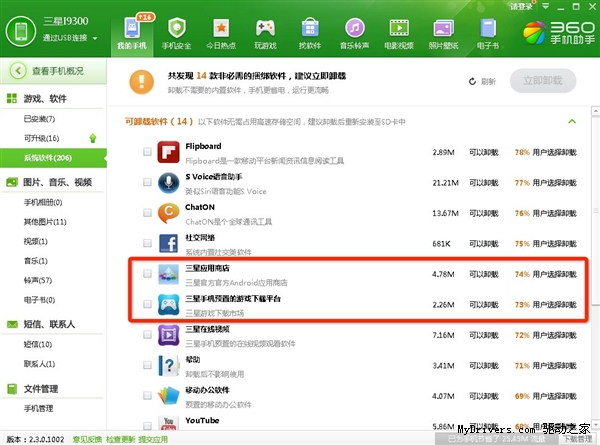This screenshot has height=445, width=600.
Task: Click the phone device icon at top left
Action: tap(21, 31)
